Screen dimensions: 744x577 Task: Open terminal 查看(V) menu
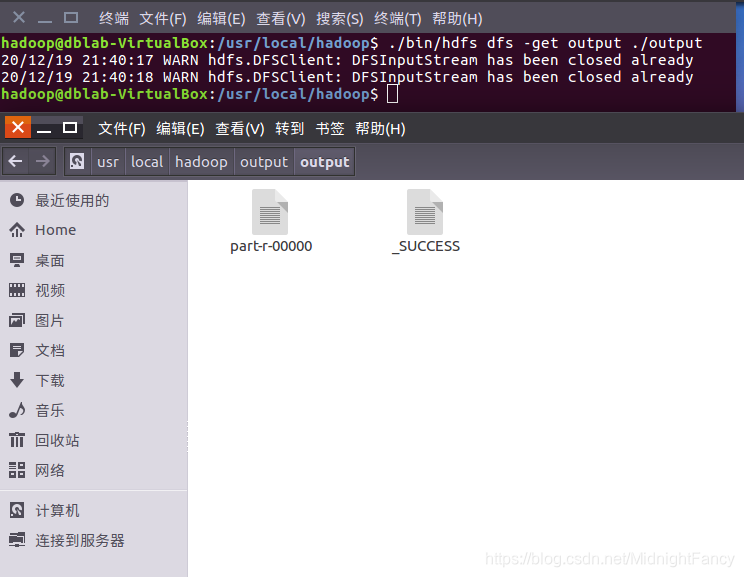[x=280, y=19]
